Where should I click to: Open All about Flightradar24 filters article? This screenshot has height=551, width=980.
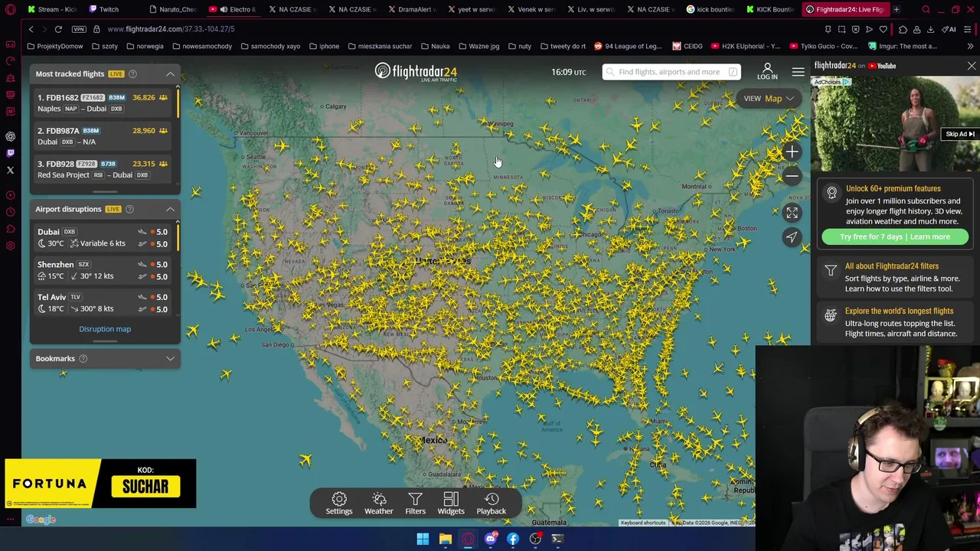[892, 266]
